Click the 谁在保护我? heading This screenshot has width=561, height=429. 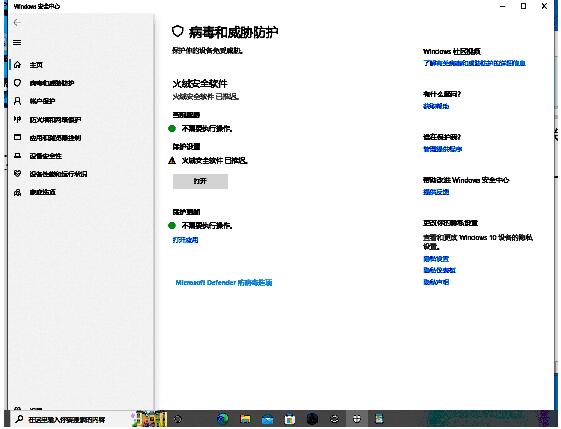442,137
